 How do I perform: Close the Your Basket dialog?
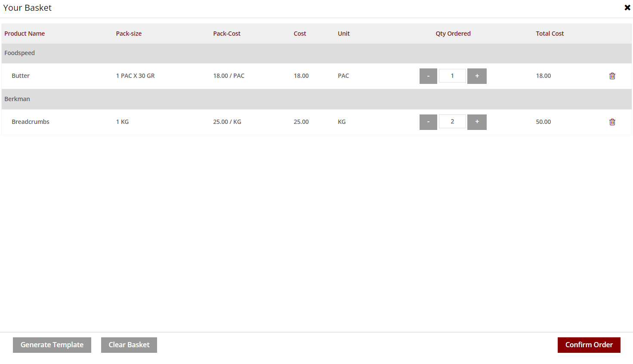coord(627,8)
